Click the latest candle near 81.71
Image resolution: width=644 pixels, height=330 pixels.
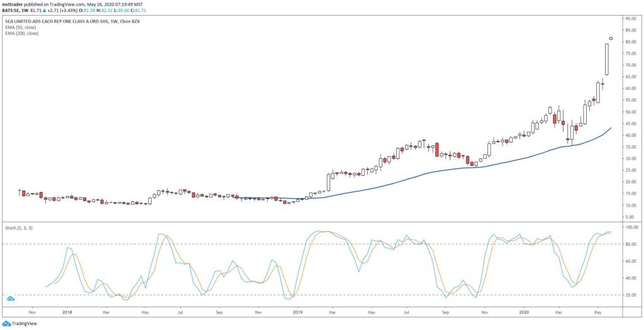(x=611, y=38)
